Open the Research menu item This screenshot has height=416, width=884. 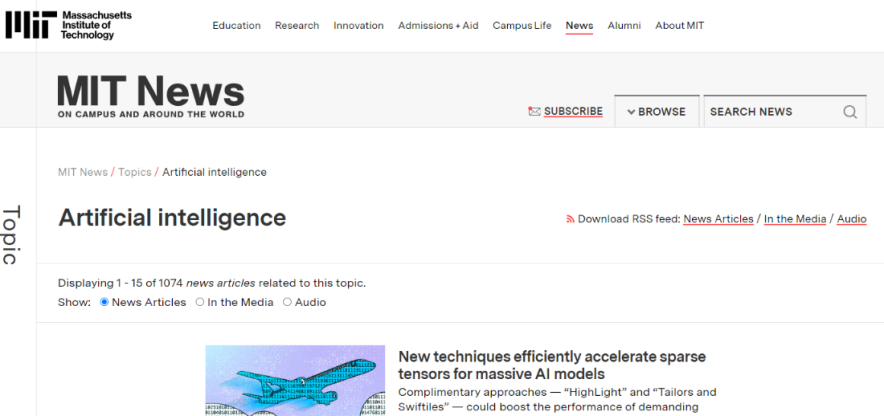[297, 26]
